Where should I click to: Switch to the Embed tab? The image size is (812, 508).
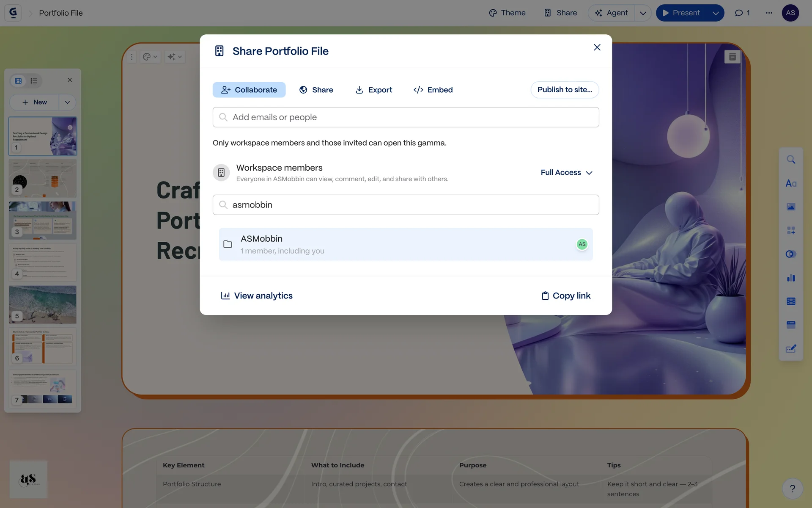433,90
